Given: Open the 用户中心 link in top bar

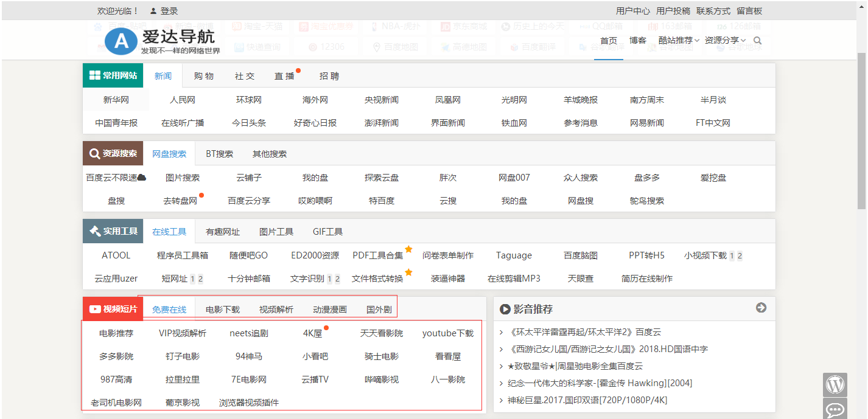Looking at the screenshot, I should [x=632, y=11].
